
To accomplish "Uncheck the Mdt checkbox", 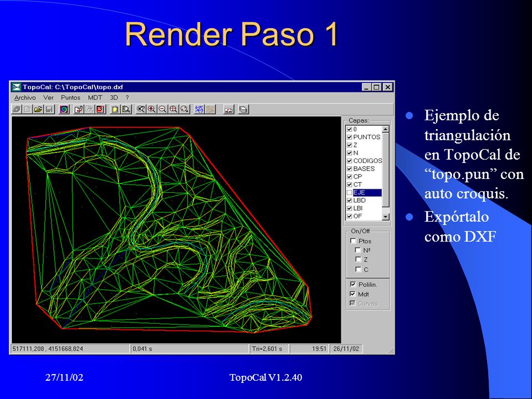I will tap(353, 294).
